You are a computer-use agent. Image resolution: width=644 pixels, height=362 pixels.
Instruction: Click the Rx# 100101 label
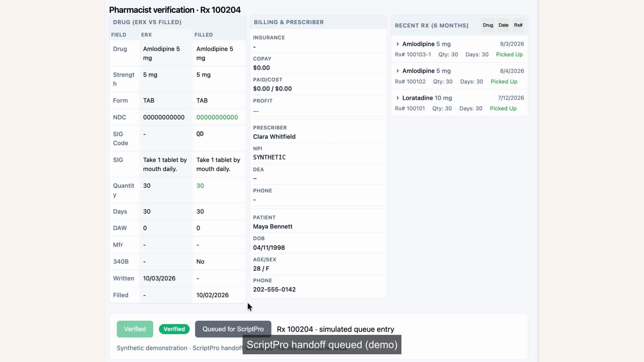click(410, 109)
